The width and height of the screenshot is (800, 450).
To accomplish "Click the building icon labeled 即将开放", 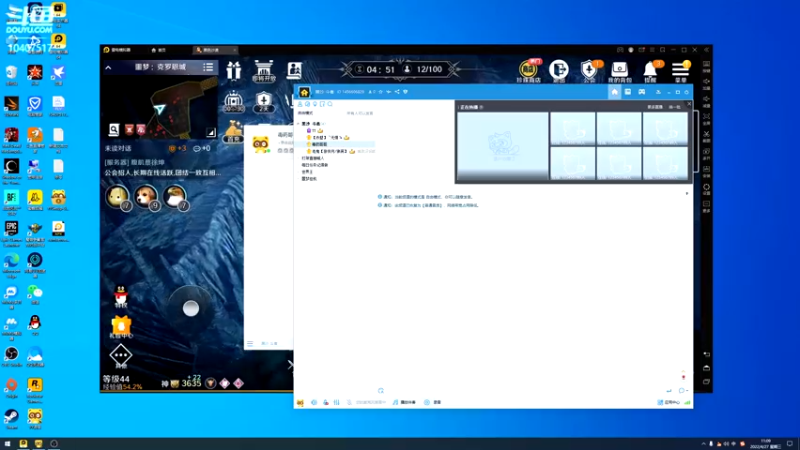I will (264, 71).
